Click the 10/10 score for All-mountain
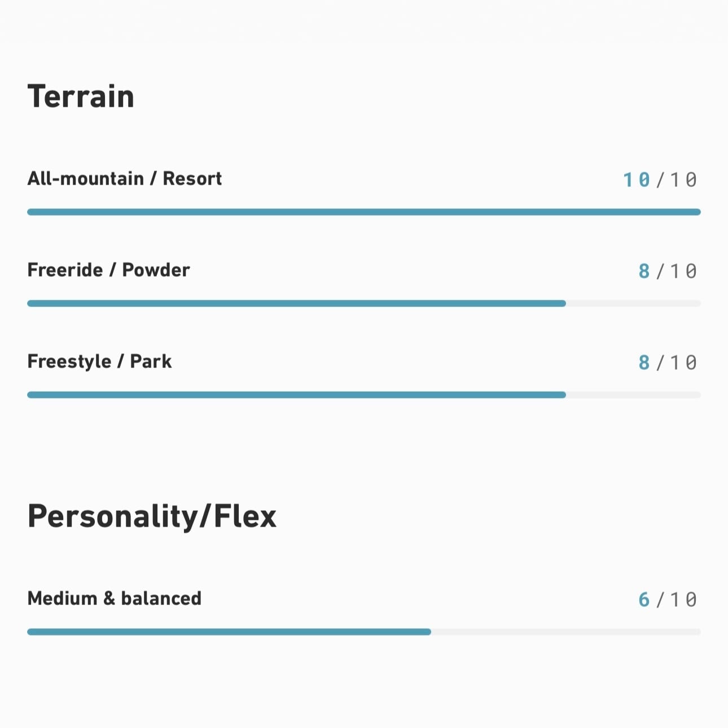The image size is (728, 728). point(660,180)
